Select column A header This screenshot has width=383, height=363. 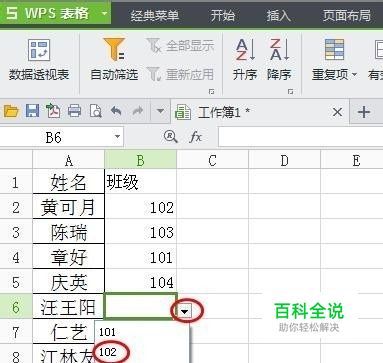[x=69, y=160]
